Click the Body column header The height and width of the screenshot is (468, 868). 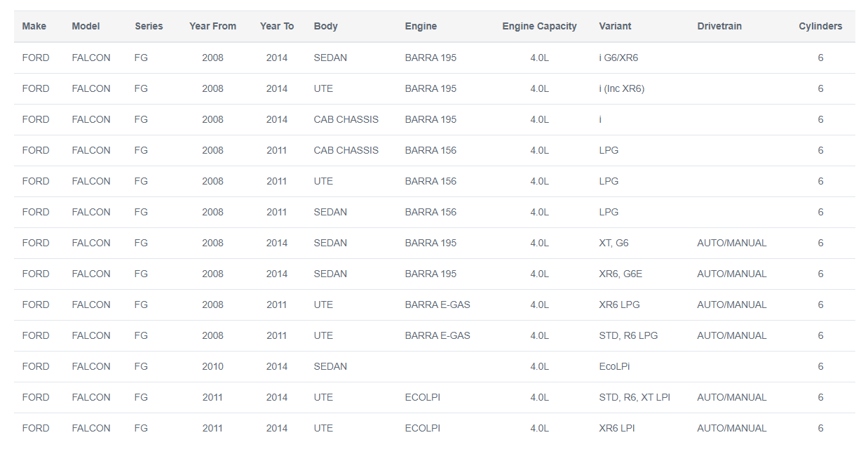326,26
